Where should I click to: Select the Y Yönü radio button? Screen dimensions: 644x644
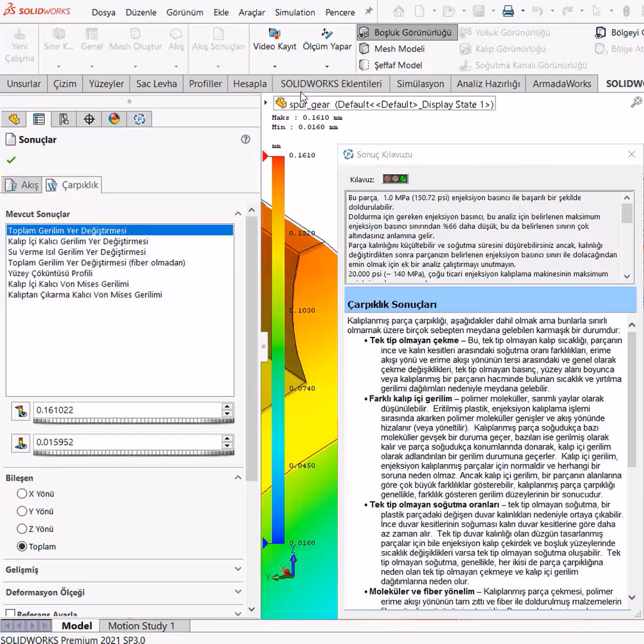click(22, 512)
